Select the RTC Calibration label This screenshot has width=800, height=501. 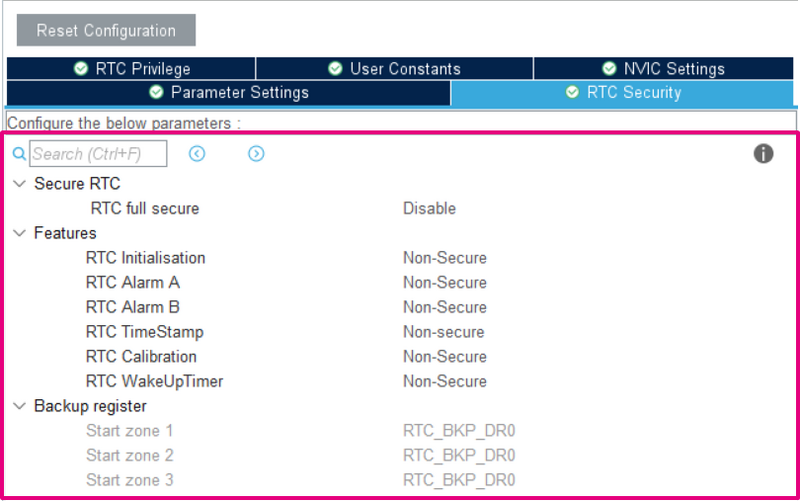(x=141, y=357)
